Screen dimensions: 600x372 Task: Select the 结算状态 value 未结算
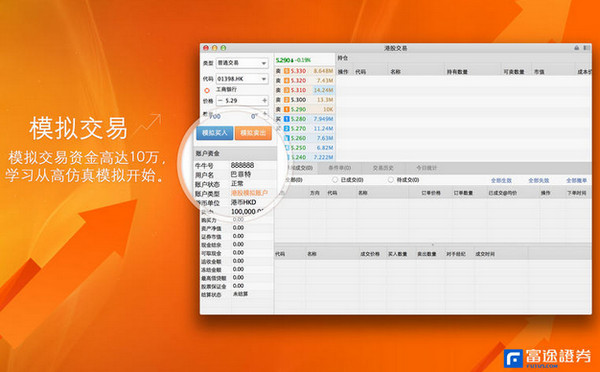[241, 294]
